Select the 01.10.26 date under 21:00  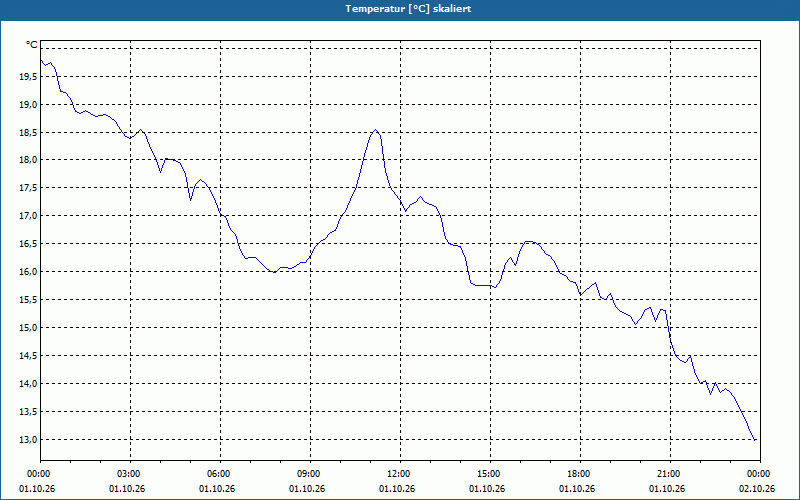(x=667, y=489)
